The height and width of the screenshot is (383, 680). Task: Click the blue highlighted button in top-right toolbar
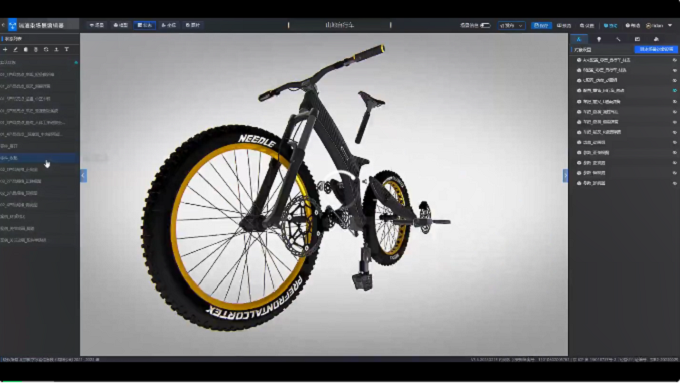point(541,25)
